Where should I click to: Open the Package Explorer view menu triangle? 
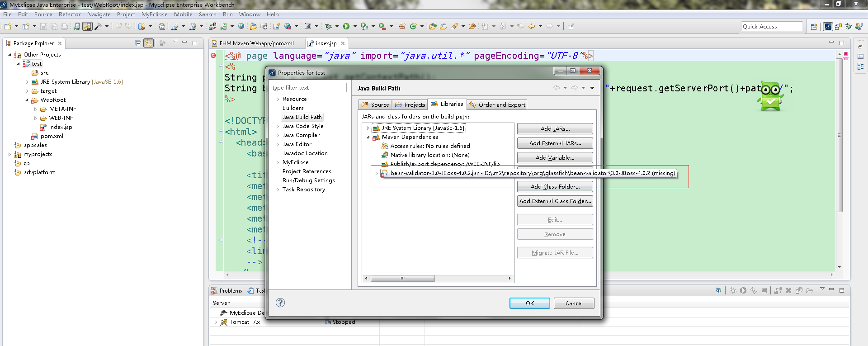click(x=175, y=42)
